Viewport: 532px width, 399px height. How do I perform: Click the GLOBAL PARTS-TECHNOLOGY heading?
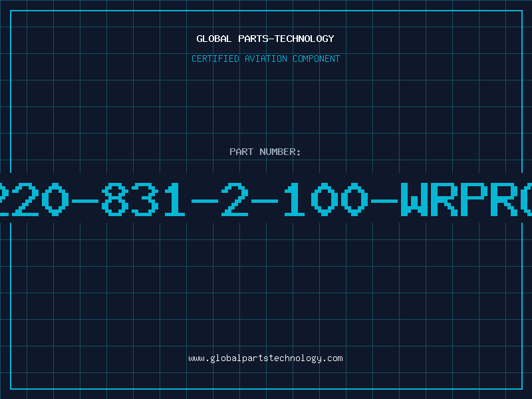265,39
